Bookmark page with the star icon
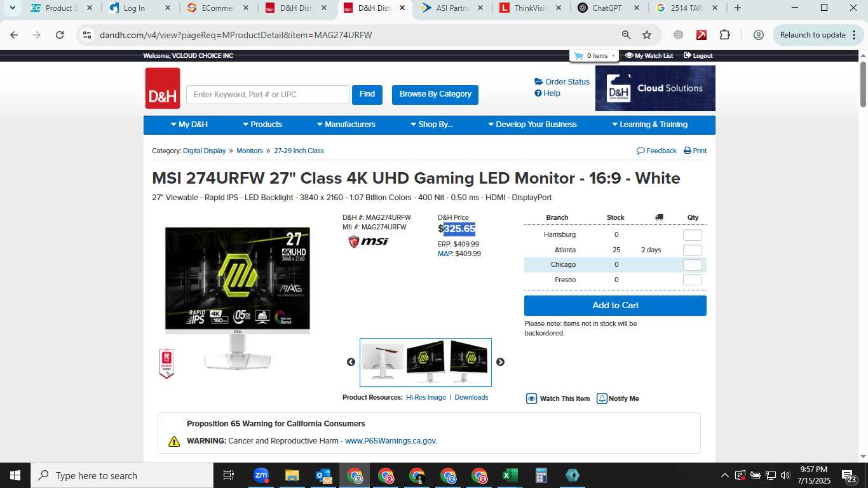This screenshot has width=868, height=488. 647,35
